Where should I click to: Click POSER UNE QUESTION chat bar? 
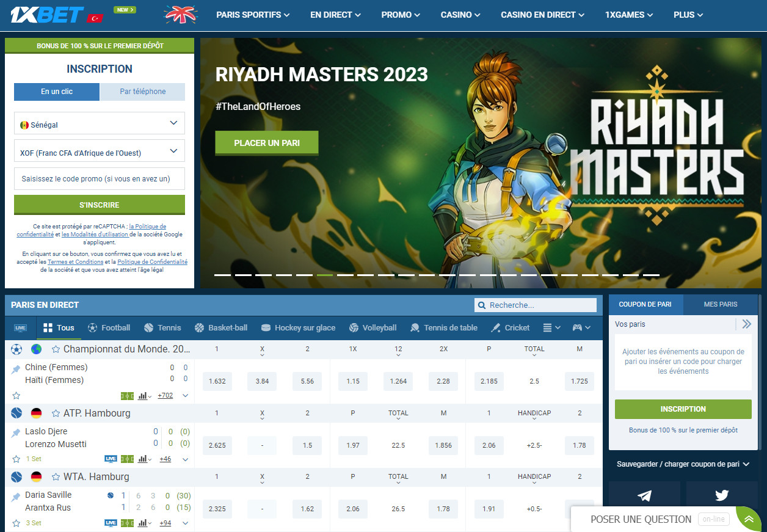(641, 519)
